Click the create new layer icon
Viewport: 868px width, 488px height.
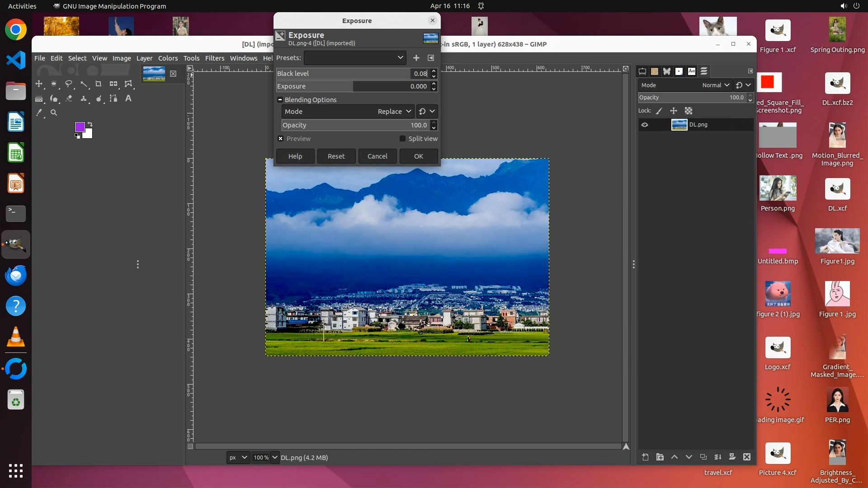[x=645, y=457]
